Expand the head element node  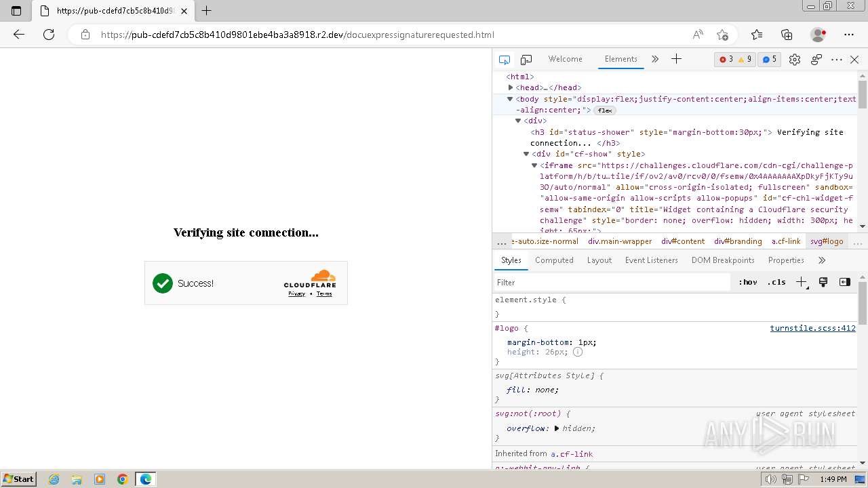coord(511,87)
